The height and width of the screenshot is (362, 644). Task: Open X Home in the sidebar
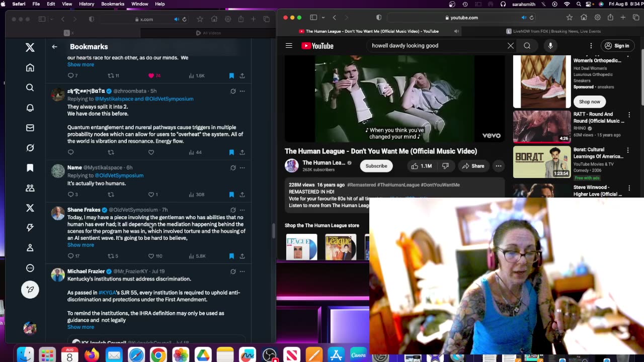(30, 67)
